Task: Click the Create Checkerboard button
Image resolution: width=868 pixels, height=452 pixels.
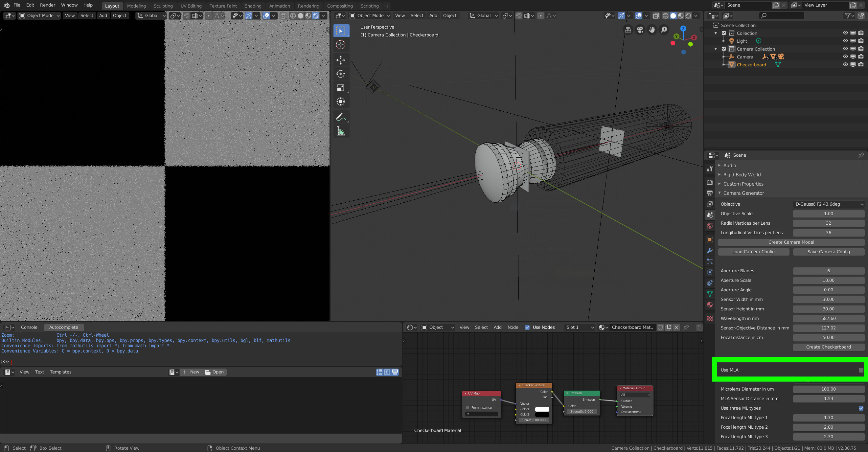Action: click(828, 347)
